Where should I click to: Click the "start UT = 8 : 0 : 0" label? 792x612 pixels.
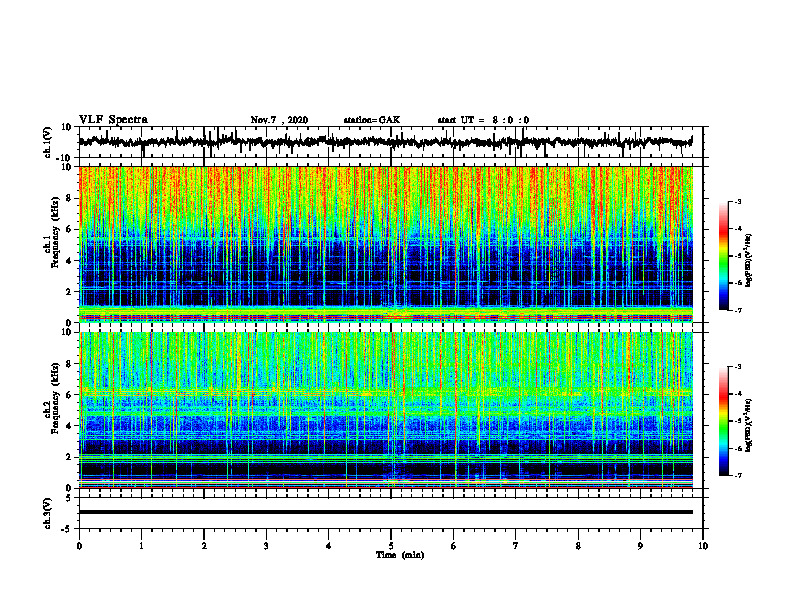tap(483, 120)
